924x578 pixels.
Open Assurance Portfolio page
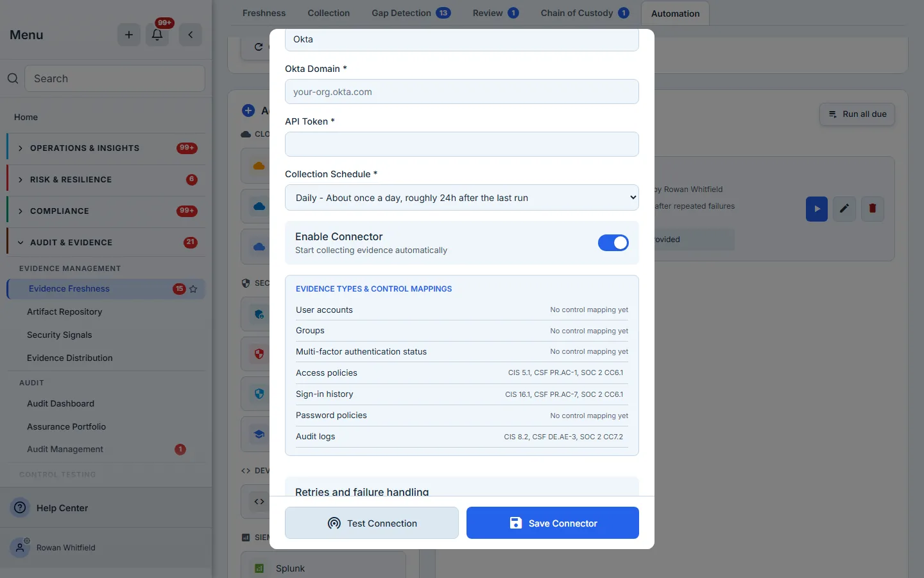pyautogui.click(x=67, y=426)
